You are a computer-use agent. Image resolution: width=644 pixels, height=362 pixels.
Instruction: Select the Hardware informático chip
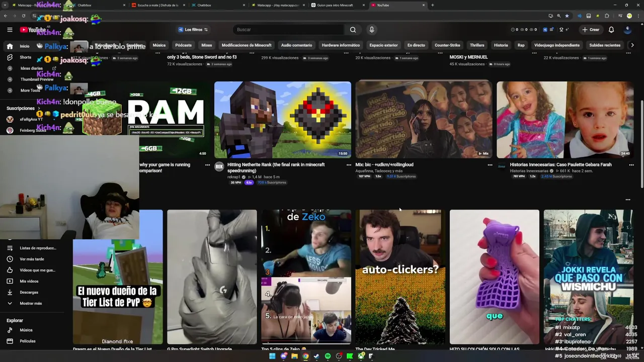pyautogui.click(x=341, y=45)
